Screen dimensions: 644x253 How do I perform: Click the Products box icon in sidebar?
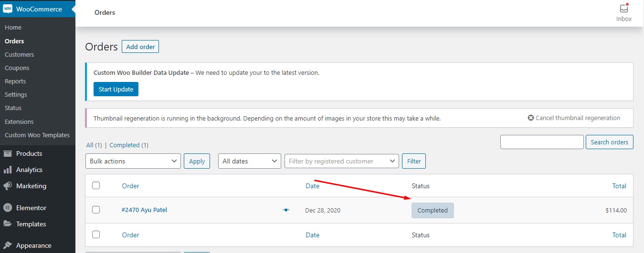pyautogui.click(x=8, y=153)
